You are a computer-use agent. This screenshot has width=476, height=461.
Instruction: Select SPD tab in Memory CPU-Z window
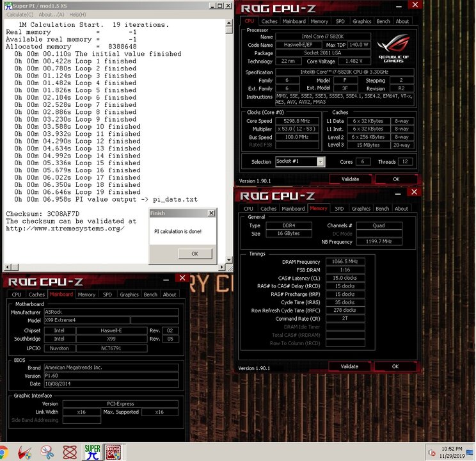point(339,209)
